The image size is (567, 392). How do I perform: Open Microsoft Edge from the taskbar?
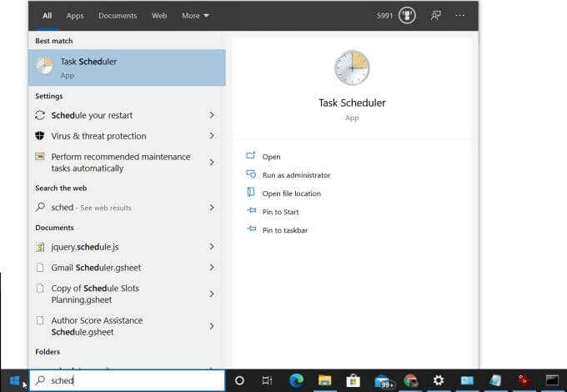pyautogui.click(x=297, y=380)
